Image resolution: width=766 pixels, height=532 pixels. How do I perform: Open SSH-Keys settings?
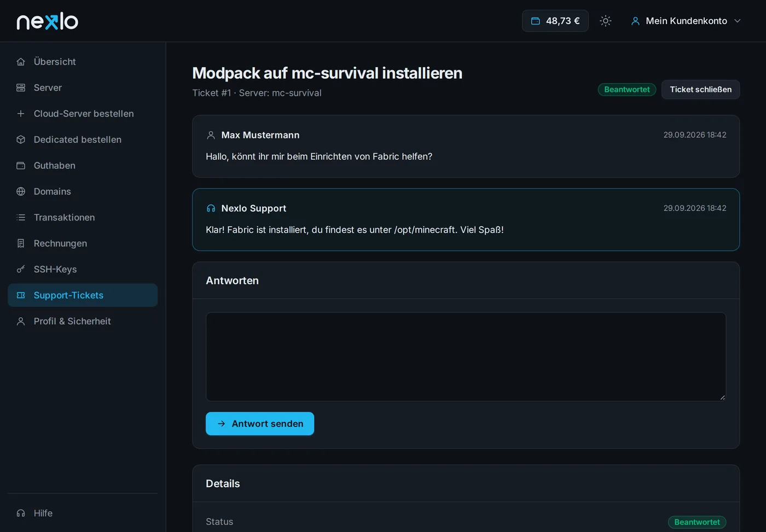pos(83,270)
